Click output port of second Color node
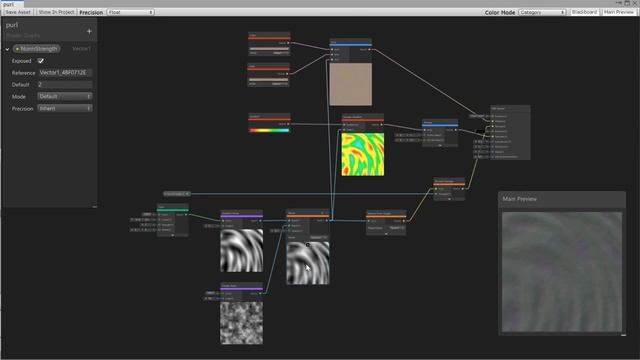 (287, 74)
